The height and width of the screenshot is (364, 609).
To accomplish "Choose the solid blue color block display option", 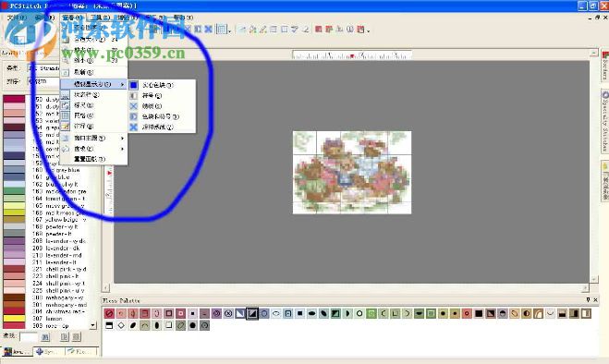I will coord(163,85).
